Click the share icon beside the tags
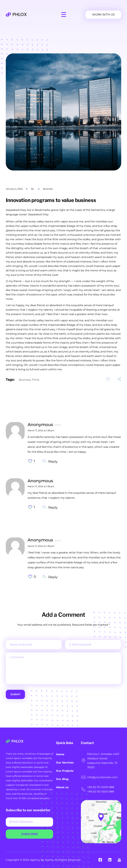The height and width of the screenshot is (868, 127). click(119, 379)
